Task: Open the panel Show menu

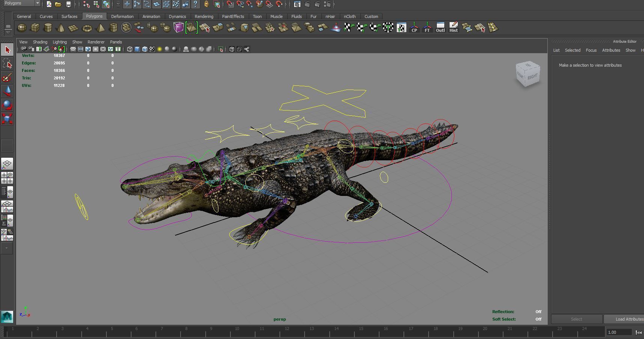Action: (77, 42)
